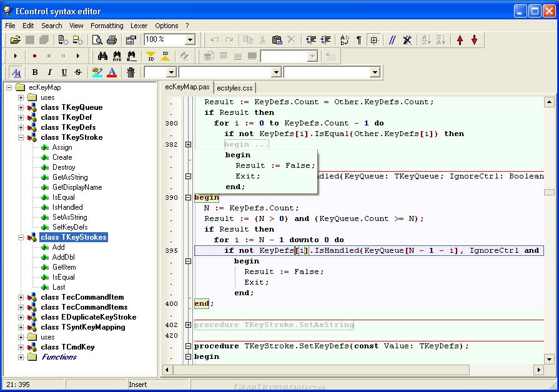Click the vertical scrollbar down arrow
Image resolution: width=559 pixels, height=392 pixels.
(549, 359)
